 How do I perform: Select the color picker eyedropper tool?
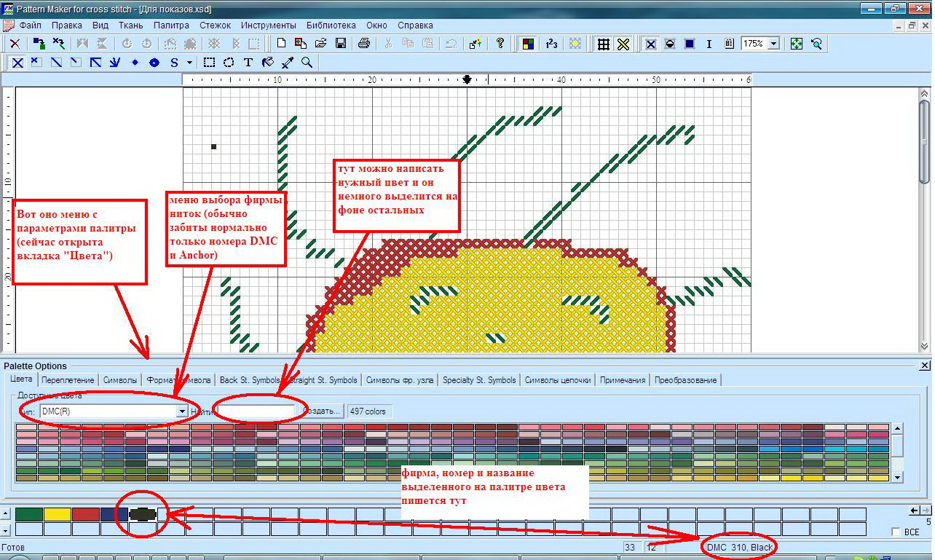click(288, 63)
